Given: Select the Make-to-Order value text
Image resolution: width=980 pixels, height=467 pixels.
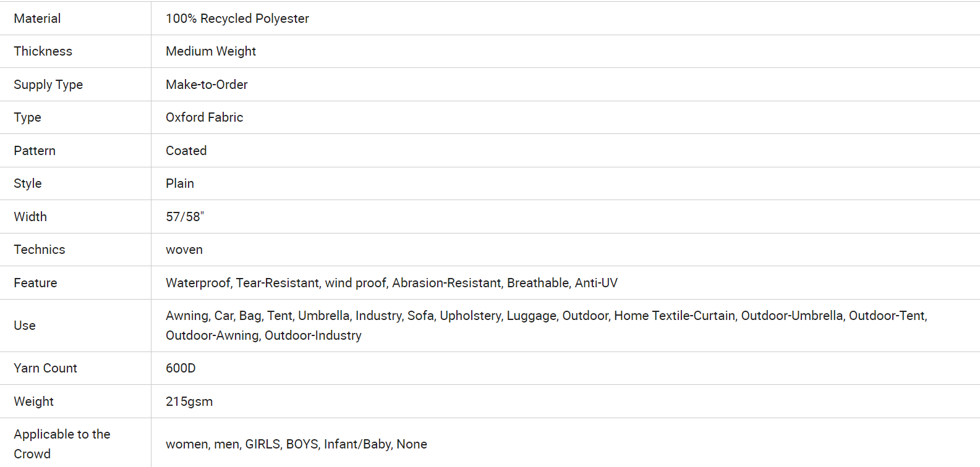Looking at the screenshot, I should tap(207, 85).
